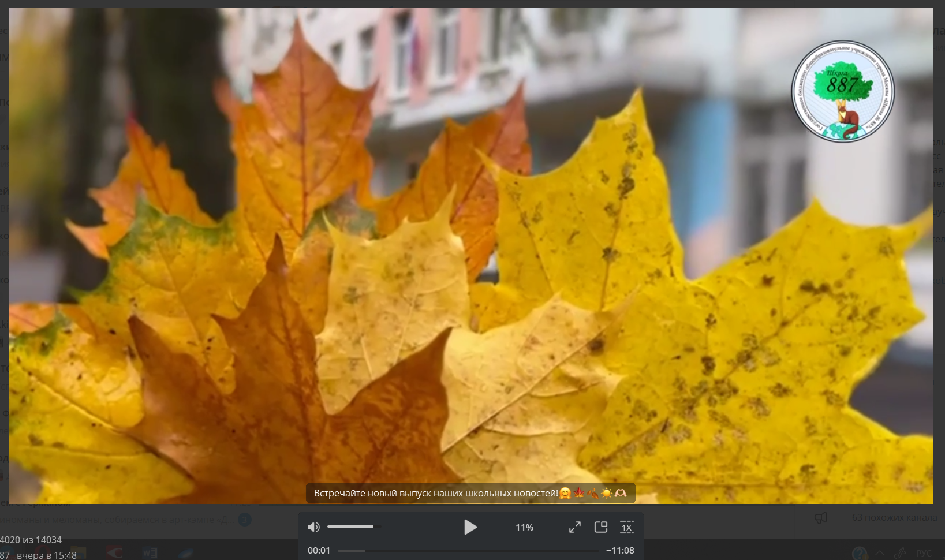The width and height of the screenshot is (945, 560).
Task: Click the remaining time −11:08
Action: pyautogui.click(x=620, y=551)
